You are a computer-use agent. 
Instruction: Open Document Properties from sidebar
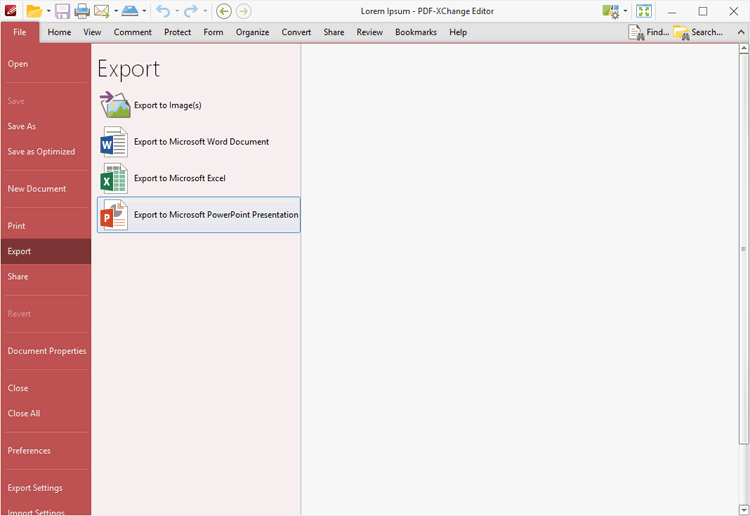pyautogui.click(x=46, y=351)
